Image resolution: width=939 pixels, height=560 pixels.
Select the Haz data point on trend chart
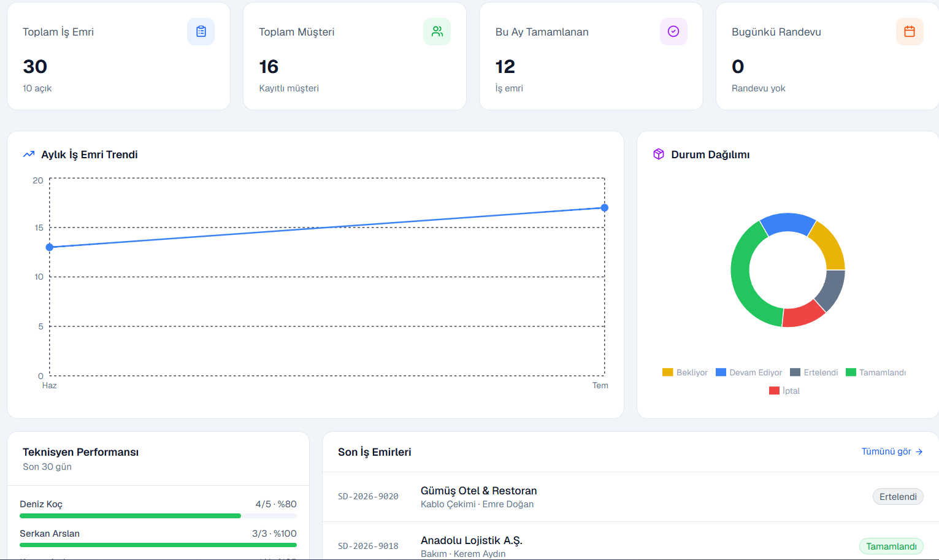coord(50,247)
